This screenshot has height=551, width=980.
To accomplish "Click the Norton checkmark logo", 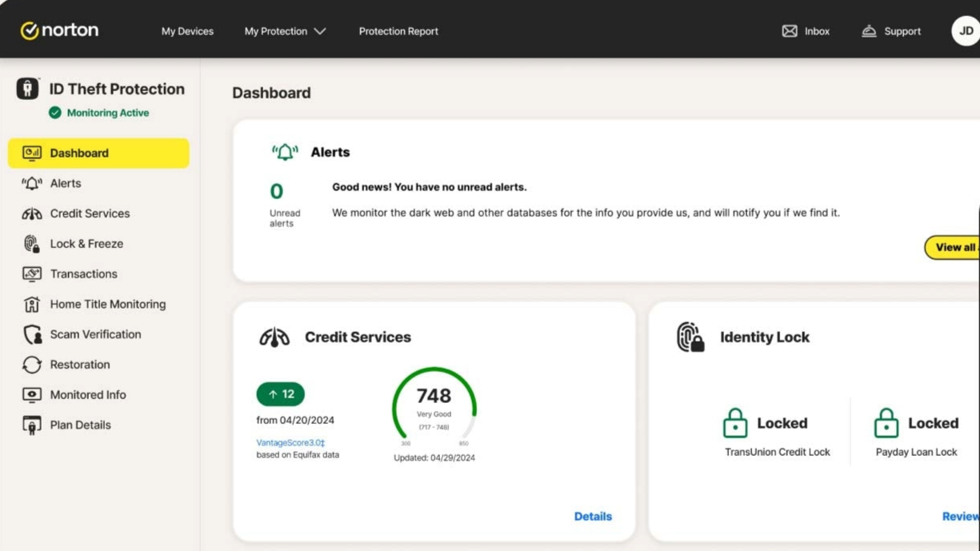I will point(30,30).
